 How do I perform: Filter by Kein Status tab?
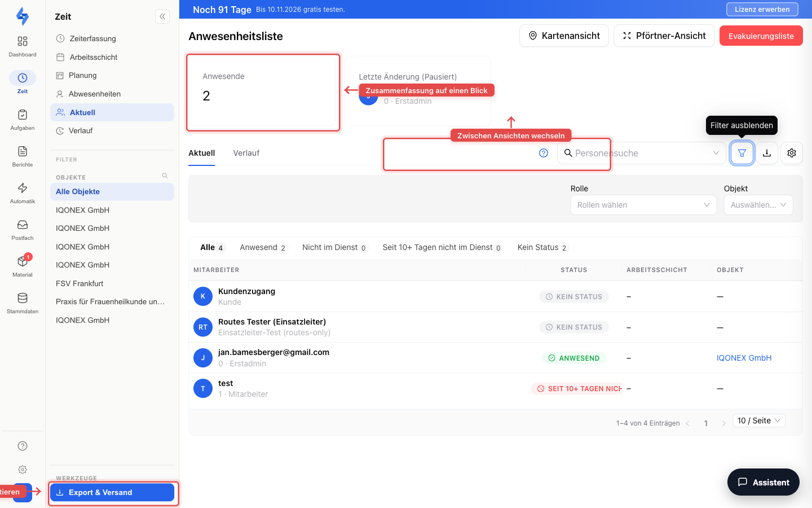[x=543, y=247]
